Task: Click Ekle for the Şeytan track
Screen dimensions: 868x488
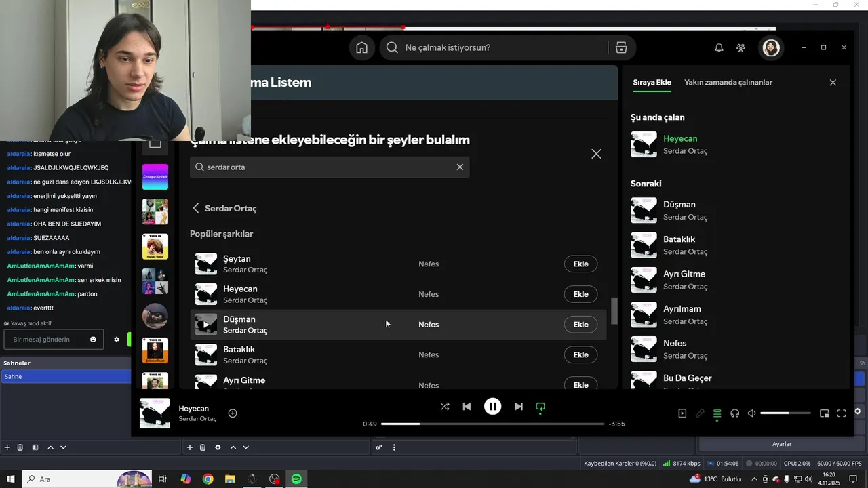Action: (x=580, y=264)
